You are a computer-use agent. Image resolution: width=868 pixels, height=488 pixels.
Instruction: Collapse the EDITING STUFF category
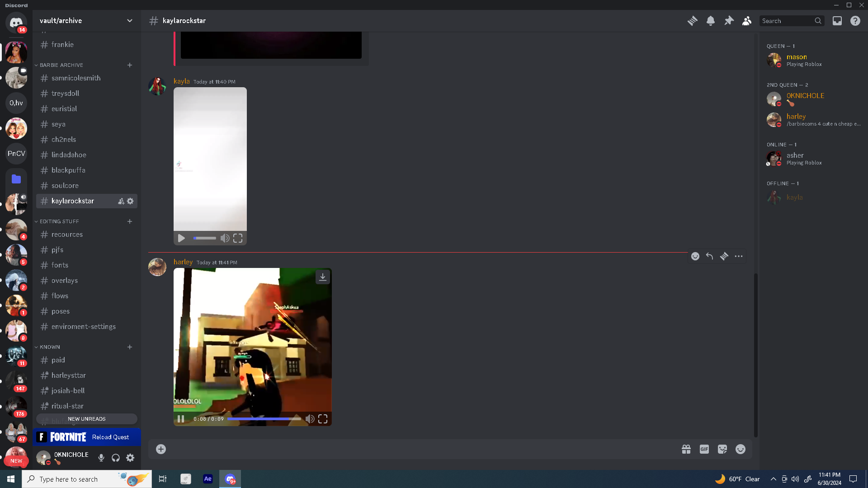[59, 221]
